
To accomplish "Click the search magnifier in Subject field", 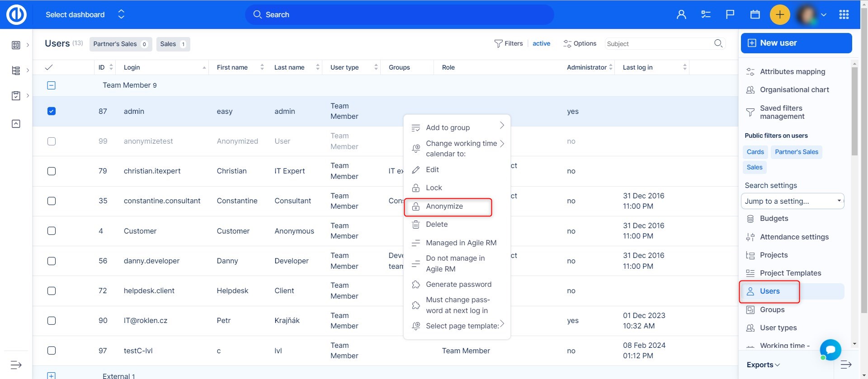I will tap(718, 43).
